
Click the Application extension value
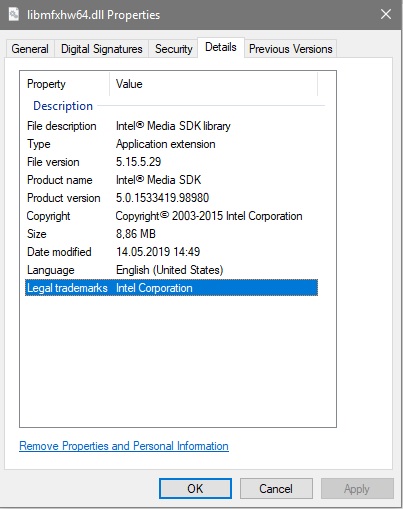click(x=165, y=144)
